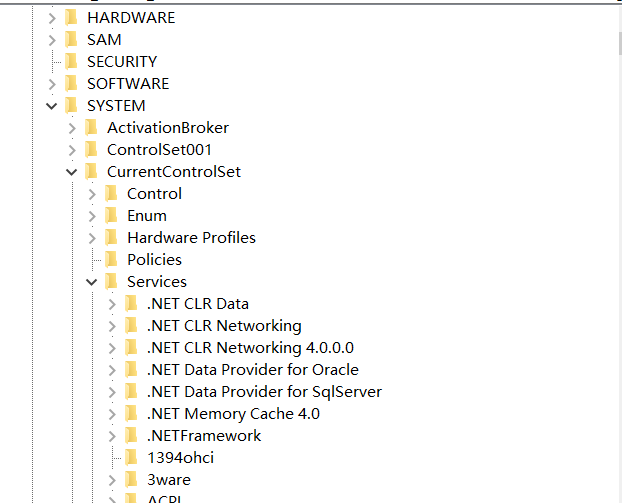Expand the Control key
Screen dimensions: 622x503
click(92, 194)
